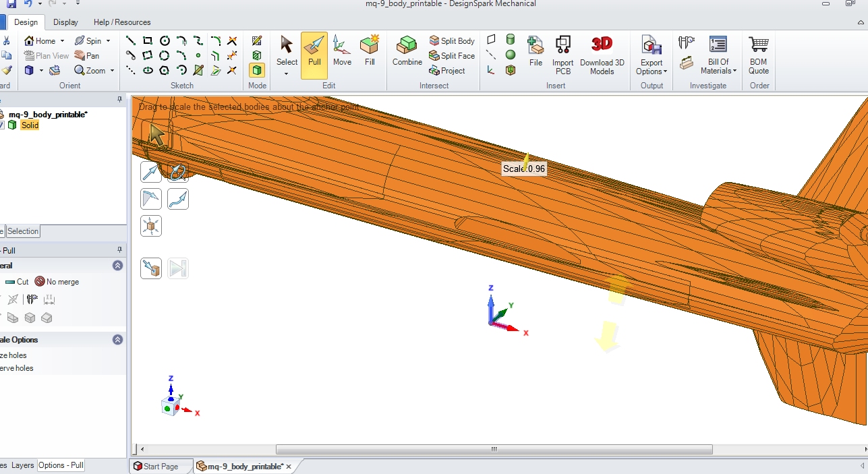Click the Scale Body tool guide icon

(151, 226)
